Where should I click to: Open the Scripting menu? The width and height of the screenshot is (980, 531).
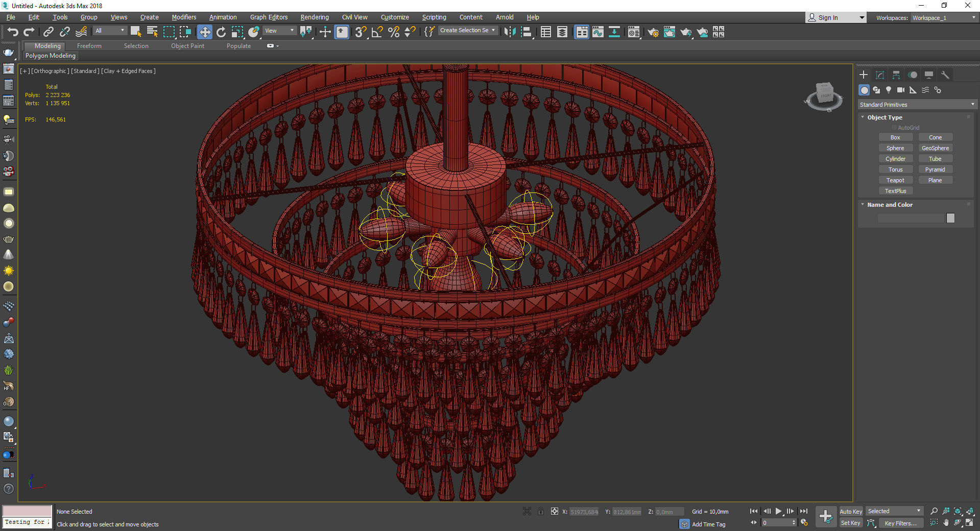[x=434, y=17]
